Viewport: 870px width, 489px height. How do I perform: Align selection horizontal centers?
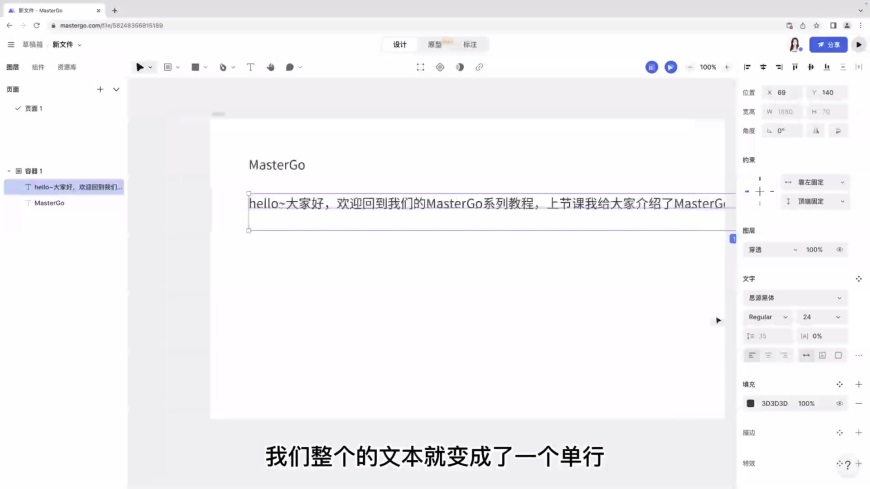click(763, 67)
